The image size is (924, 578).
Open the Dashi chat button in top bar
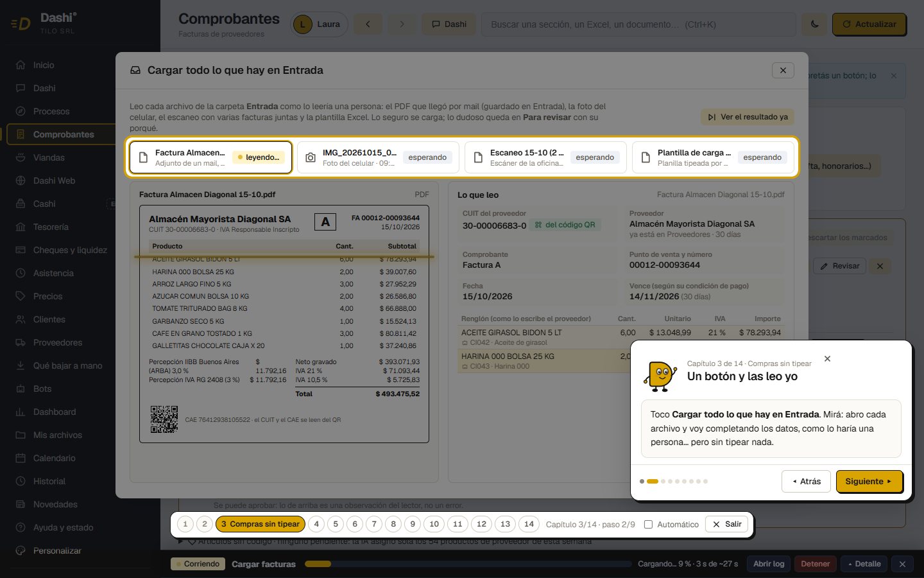click(449, 24)
